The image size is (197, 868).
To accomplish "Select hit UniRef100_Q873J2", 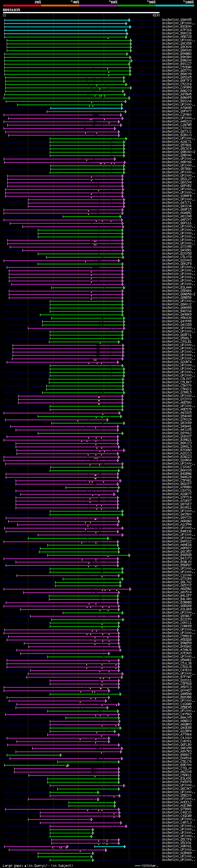I will point(177,132).
